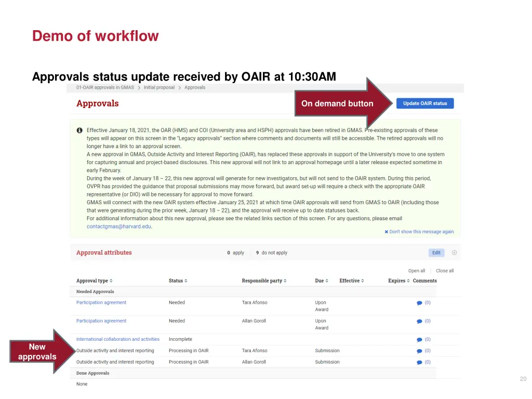
Task: Click the Comments column header
Action: tap(425, 281)
